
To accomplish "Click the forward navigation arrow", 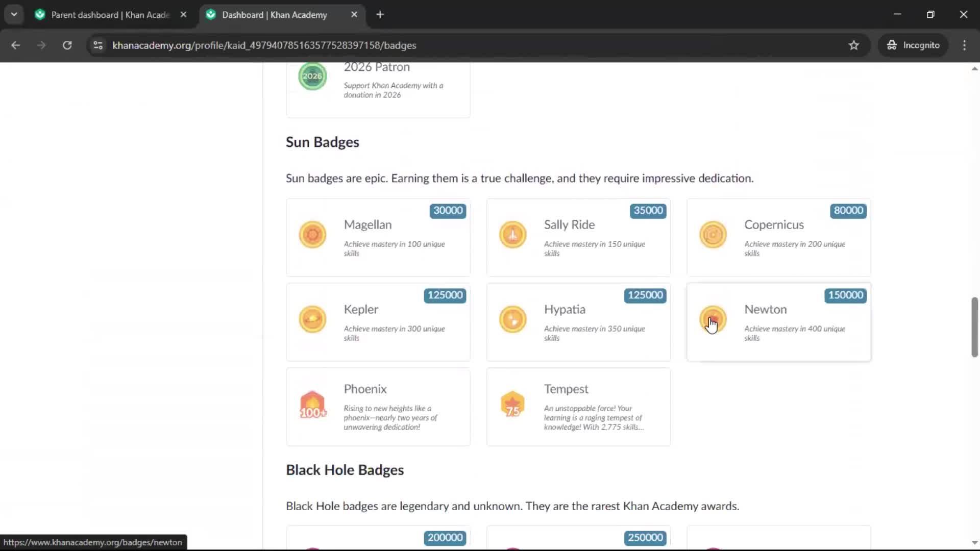I will pos(41,45).
